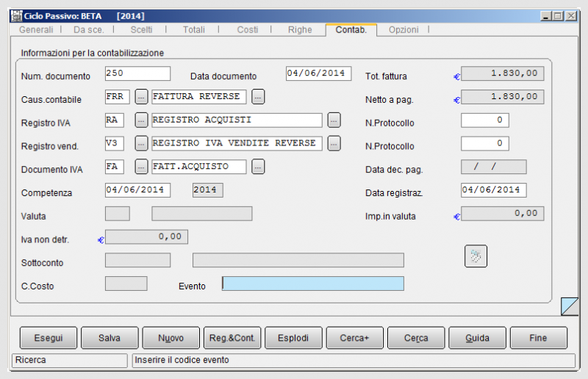Switch to the Da sce. tab
This screenshot has width=588, height=379.
click(88, 29)
